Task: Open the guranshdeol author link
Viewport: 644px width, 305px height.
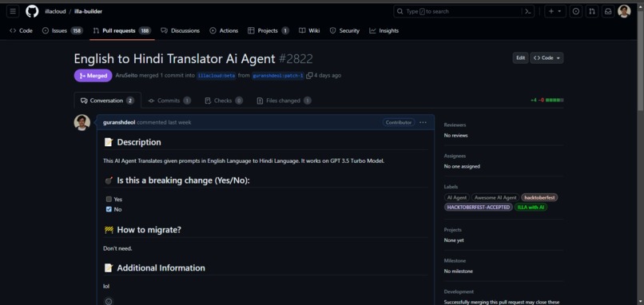Action: [119, 122]
